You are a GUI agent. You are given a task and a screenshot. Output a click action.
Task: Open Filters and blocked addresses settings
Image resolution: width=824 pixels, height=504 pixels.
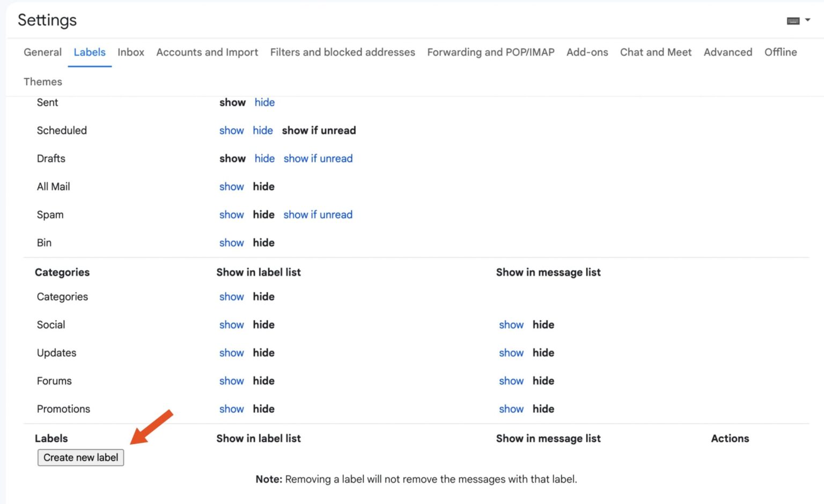342,52
